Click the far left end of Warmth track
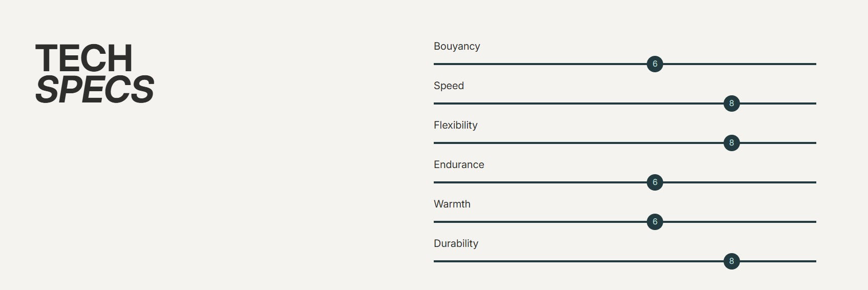 [435, 222]
